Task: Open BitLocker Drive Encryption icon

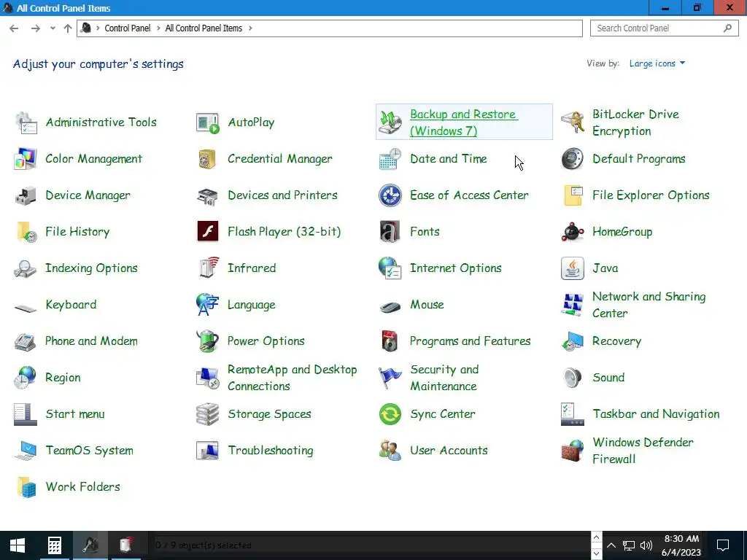Action: click(573, 122)
